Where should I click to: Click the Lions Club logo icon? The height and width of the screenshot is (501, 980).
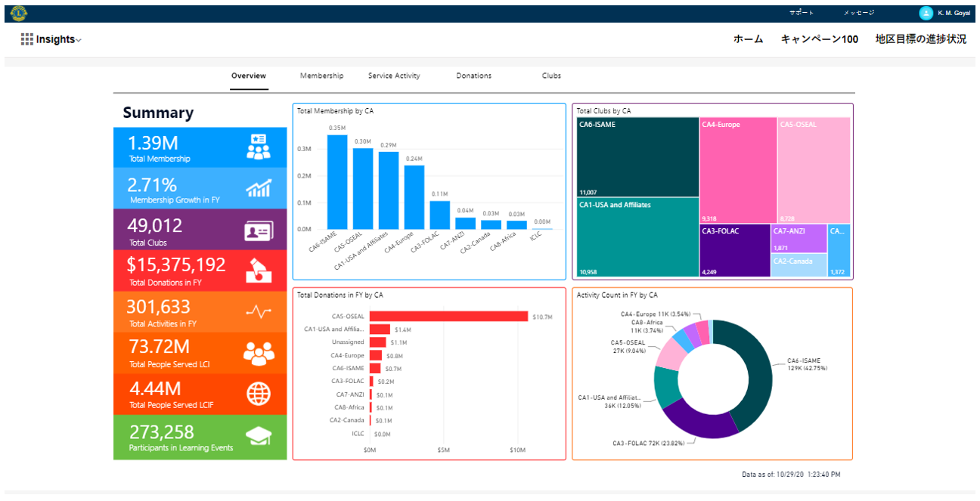pyautogui.click(x=19, y=13)
